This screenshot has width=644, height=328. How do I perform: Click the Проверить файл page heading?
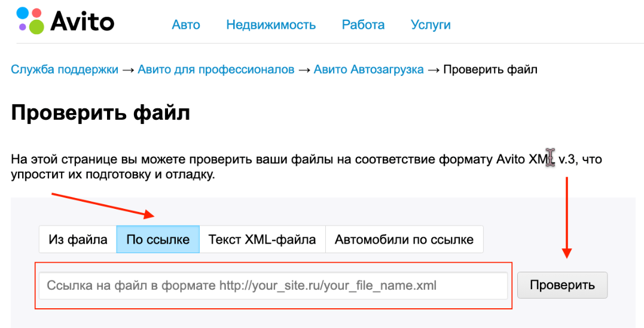100,113
